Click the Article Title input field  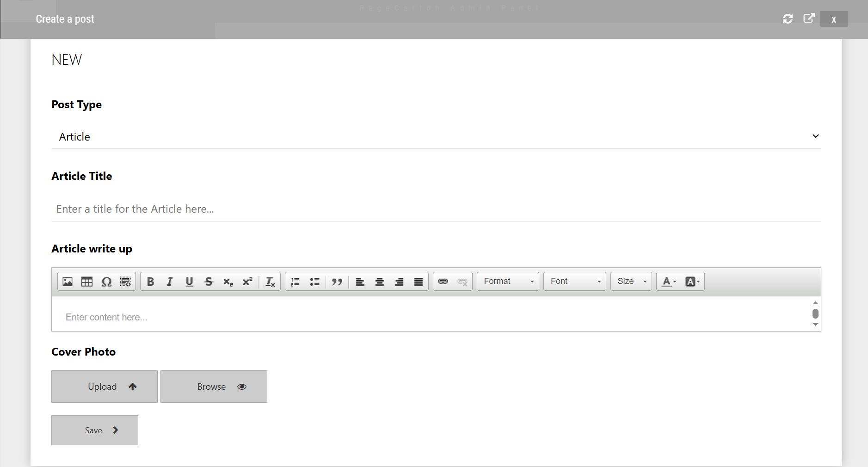click(436, 209)
